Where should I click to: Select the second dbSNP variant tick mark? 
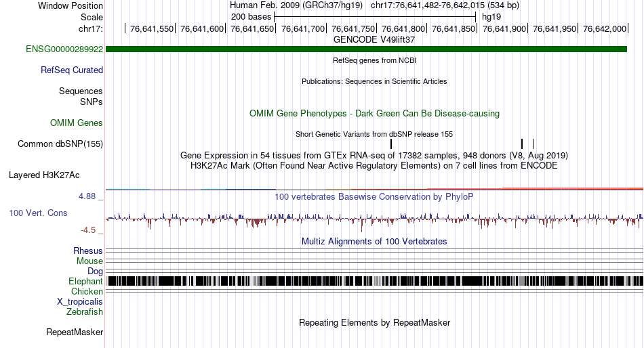(522, 144)
